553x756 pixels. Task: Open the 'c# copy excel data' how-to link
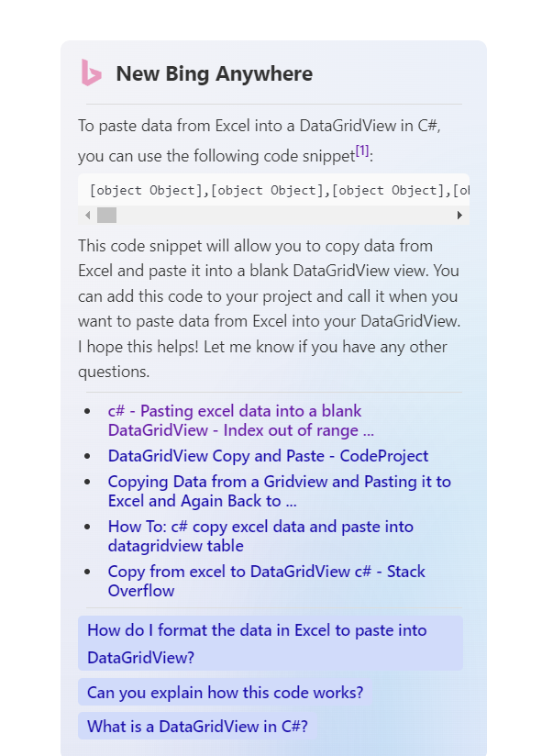click(260, 536)
